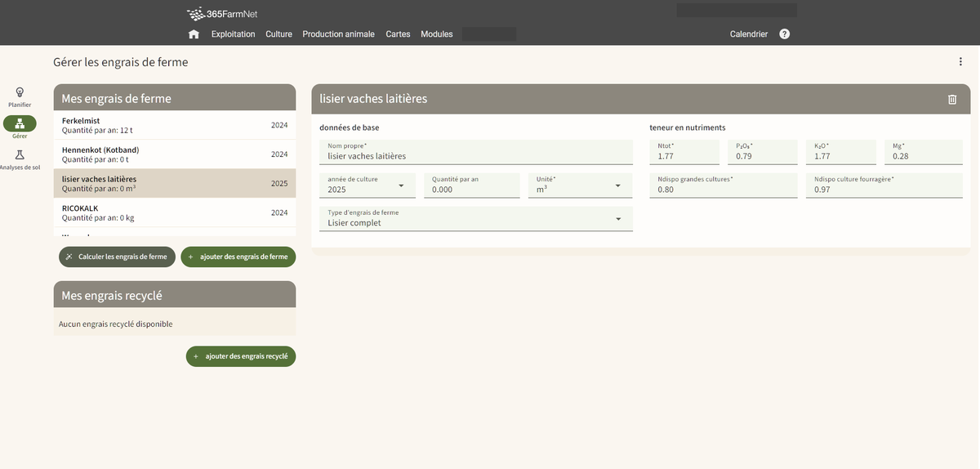Click ajouter des engrais recyclé button
The width and height of the screenshot is (980, 469).
[240, 356]
